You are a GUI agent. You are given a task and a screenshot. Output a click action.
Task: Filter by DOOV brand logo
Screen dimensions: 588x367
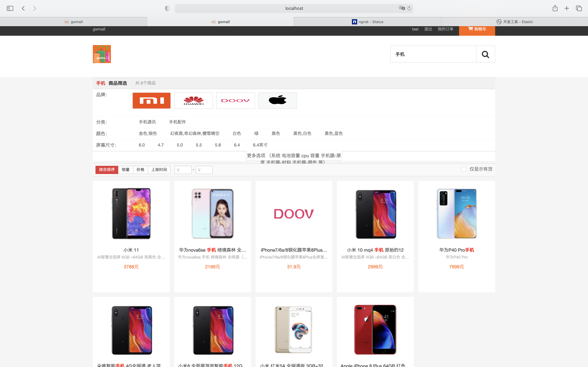235,100
